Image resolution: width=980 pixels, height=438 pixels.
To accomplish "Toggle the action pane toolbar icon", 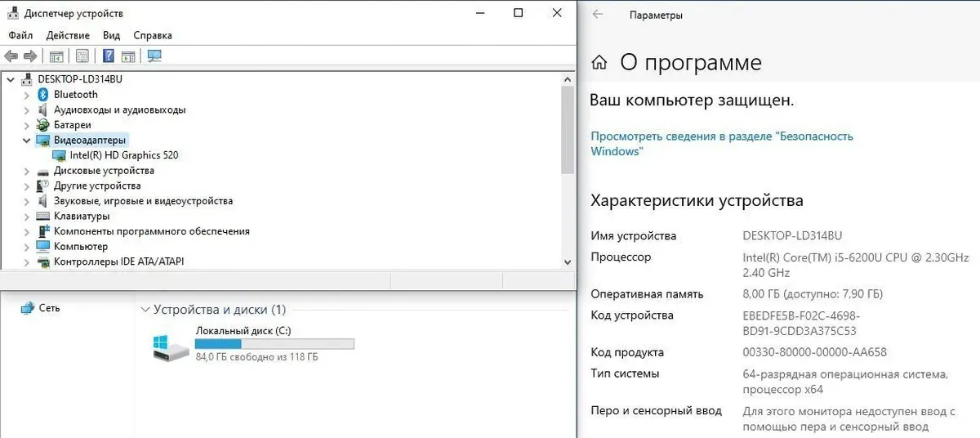I will coord(128,56).
